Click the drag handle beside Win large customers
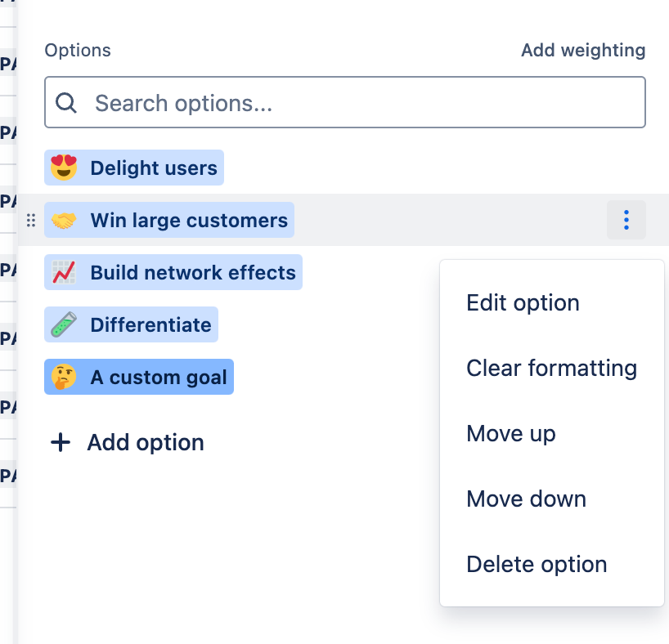This screenshot has height=644, width=669. point(31,221)
